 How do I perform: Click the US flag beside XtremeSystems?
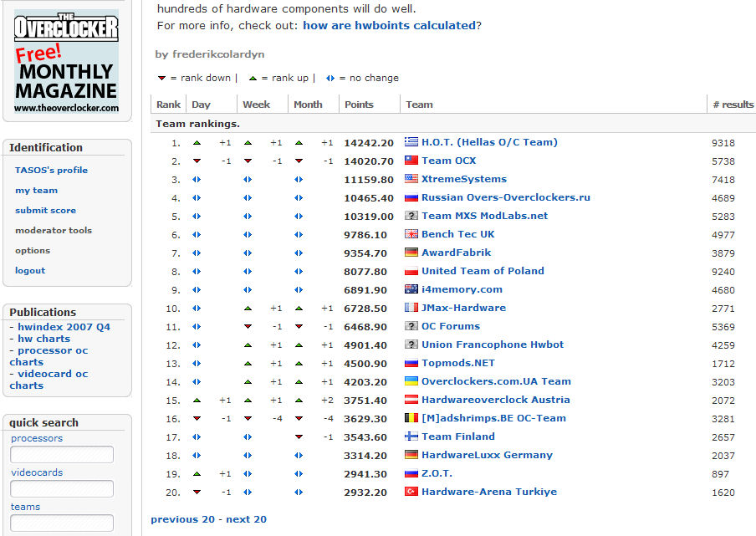pyautogui.click(x=411, y=178)
